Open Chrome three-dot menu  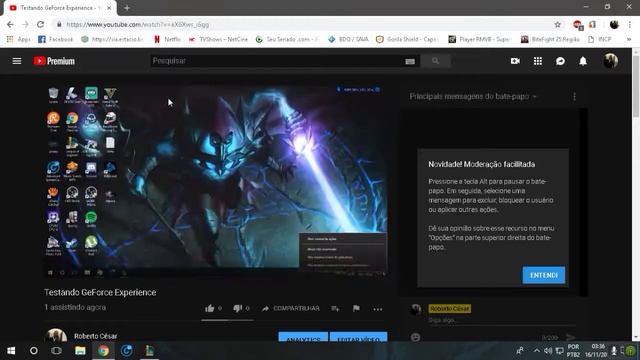[630, 24]
